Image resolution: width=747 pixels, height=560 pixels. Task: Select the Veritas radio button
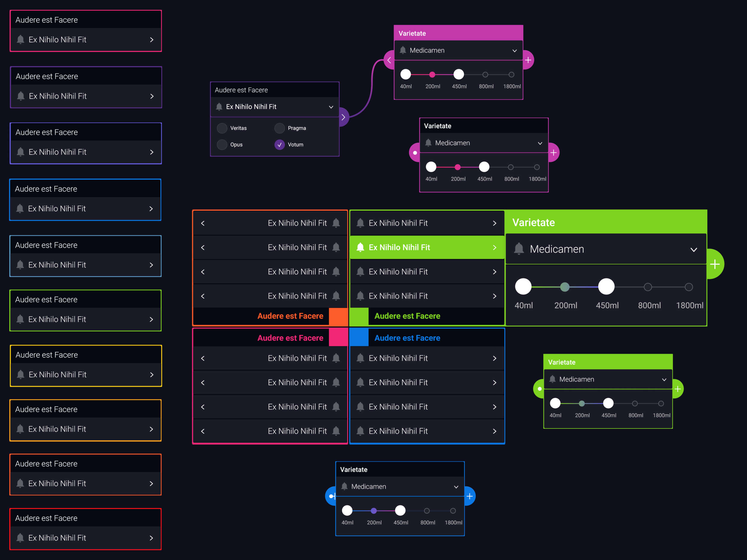click(x=222, y=128)
